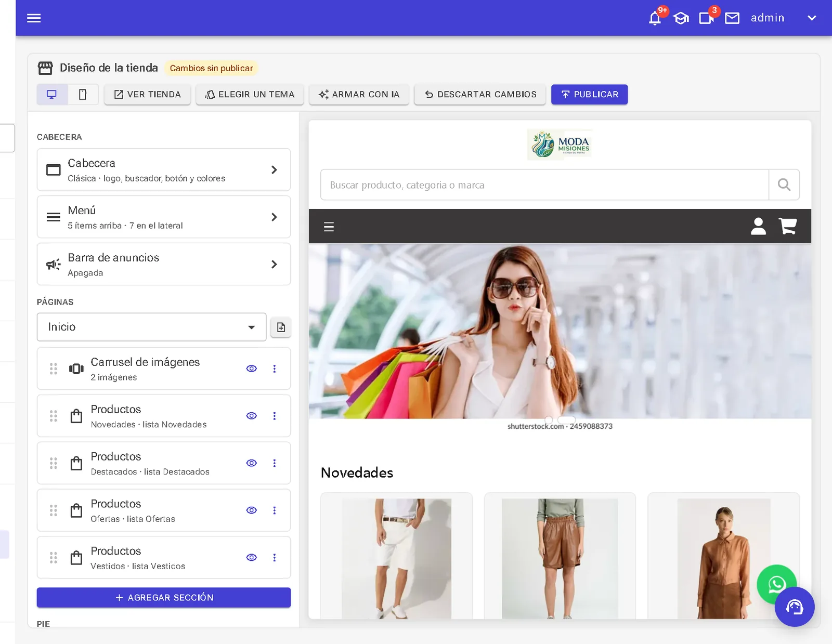Grab the drag handle of Productos Novedades

53,416
